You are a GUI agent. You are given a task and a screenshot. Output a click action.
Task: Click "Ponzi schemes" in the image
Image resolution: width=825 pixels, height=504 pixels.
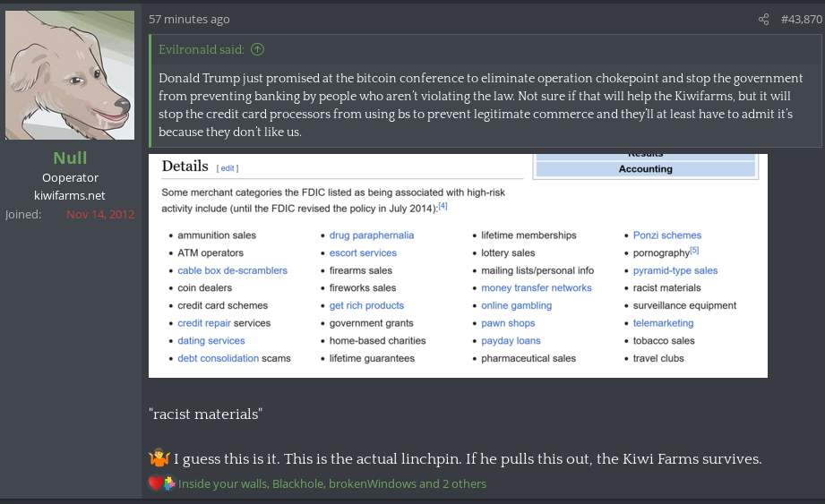tap(667, 235)
